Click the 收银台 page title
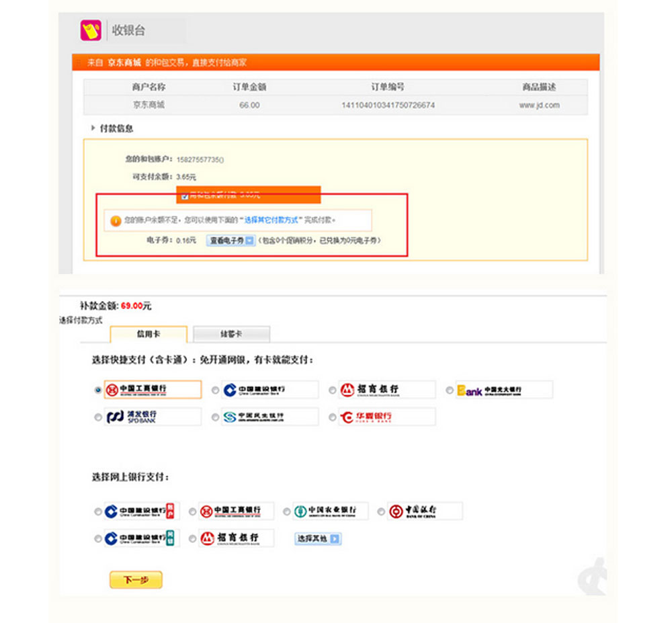Image resolution: width=672 pixels, height=623 pixels. click(128, 30)
